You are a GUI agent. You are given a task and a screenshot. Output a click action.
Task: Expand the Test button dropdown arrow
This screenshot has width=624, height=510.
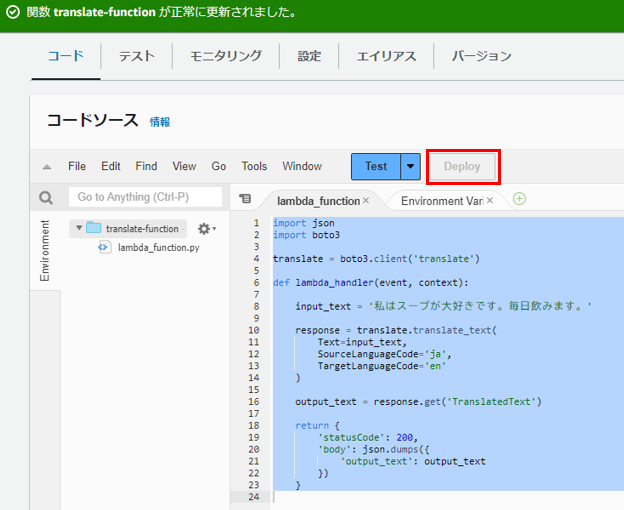410,166
